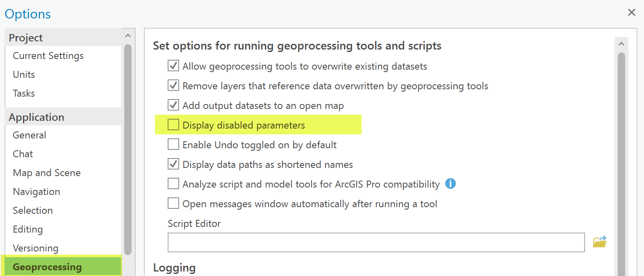Enable Open messages window automatically checkbox
This screenshot has width=644, height=276.
173,204
